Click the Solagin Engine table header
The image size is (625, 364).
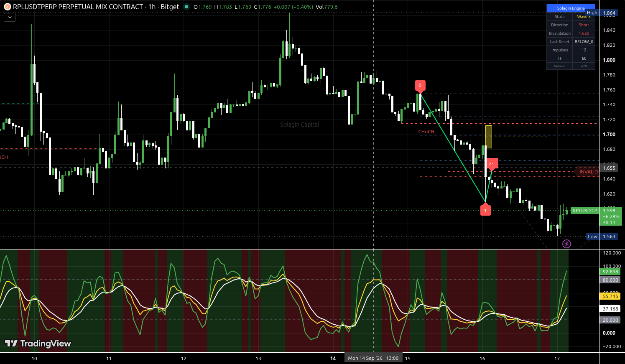[x=571, y=8]
